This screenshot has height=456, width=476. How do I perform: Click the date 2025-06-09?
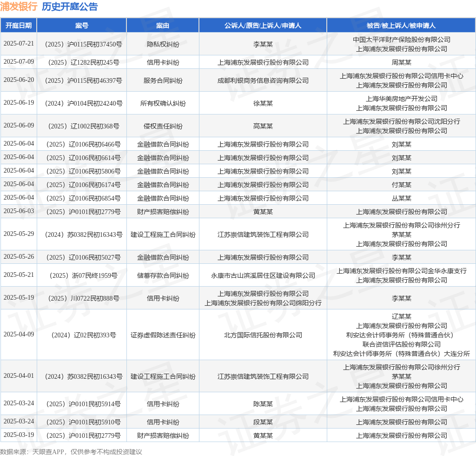tap(19, 125)
